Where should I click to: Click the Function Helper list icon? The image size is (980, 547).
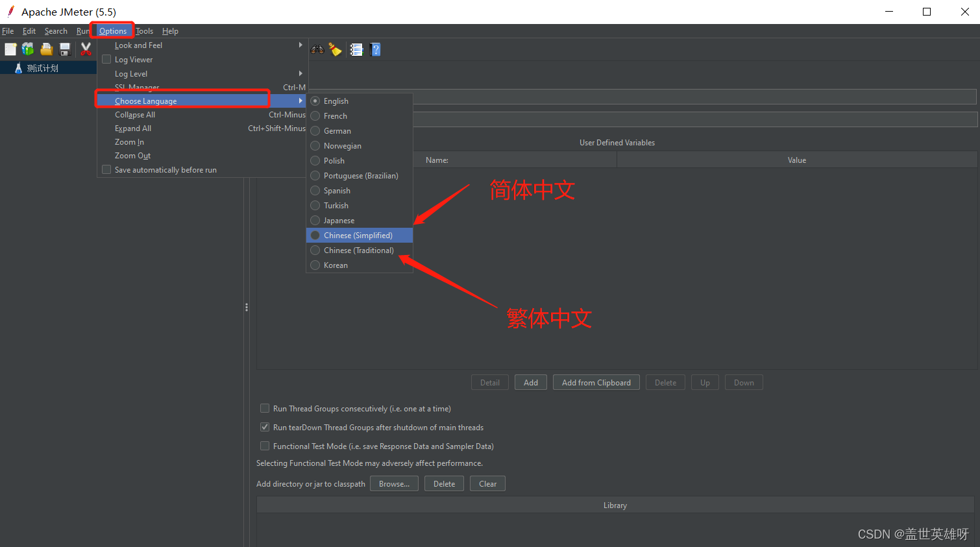tap(356, 49)
